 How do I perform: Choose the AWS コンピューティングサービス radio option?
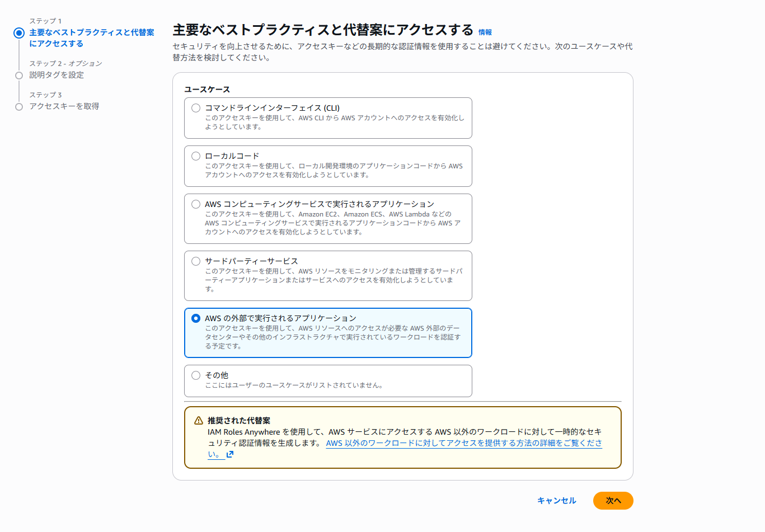click(x=196, y=204)
